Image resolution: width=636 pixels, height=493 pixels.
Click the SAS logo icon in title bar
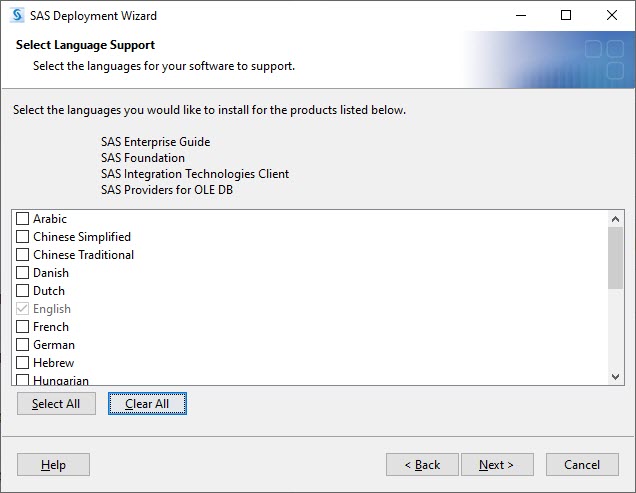17,15
